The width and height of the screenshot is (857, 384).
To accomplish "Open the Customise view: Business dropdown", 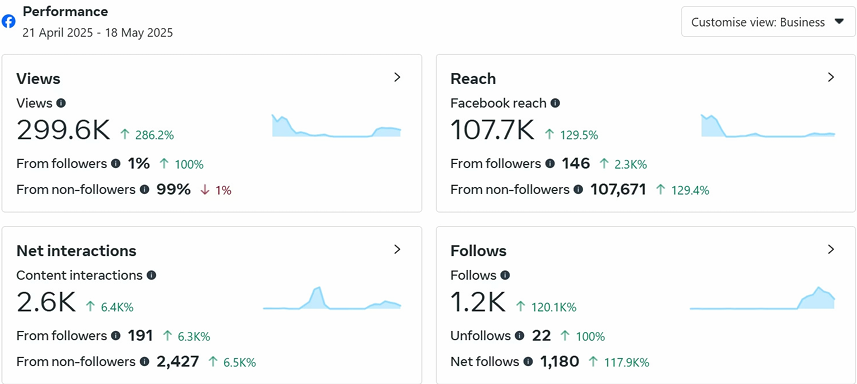I will (768, 22).
